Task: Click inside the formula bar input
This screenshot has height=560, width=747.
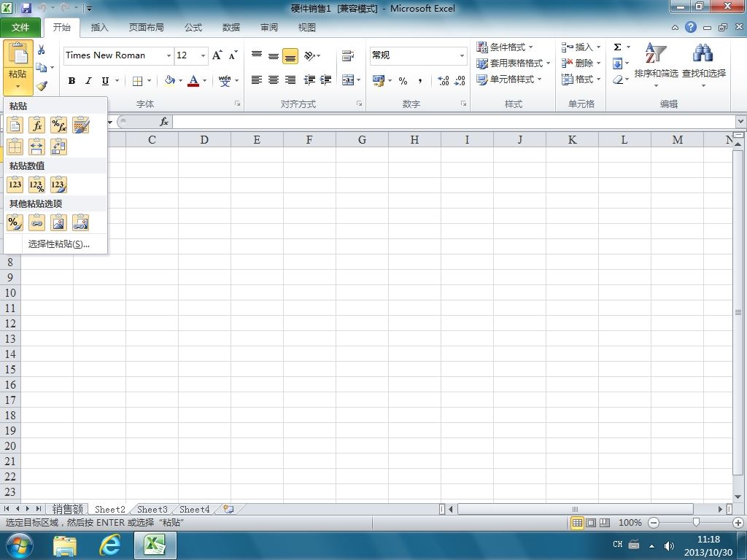Action: pyautogui.click(x=454, y=122)
